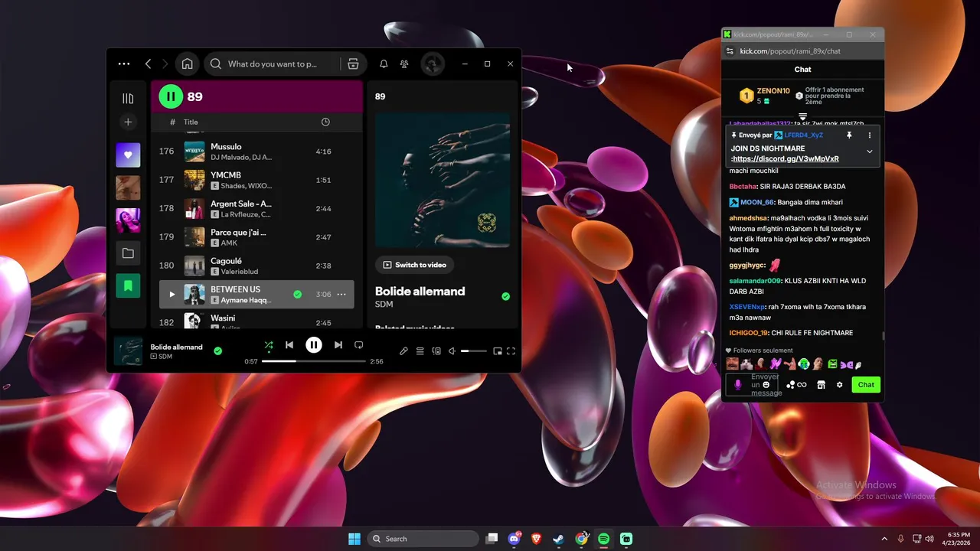Expand Your Library sidebar
This screenshot has width=980, height=551.
click(x=128, y=98)
